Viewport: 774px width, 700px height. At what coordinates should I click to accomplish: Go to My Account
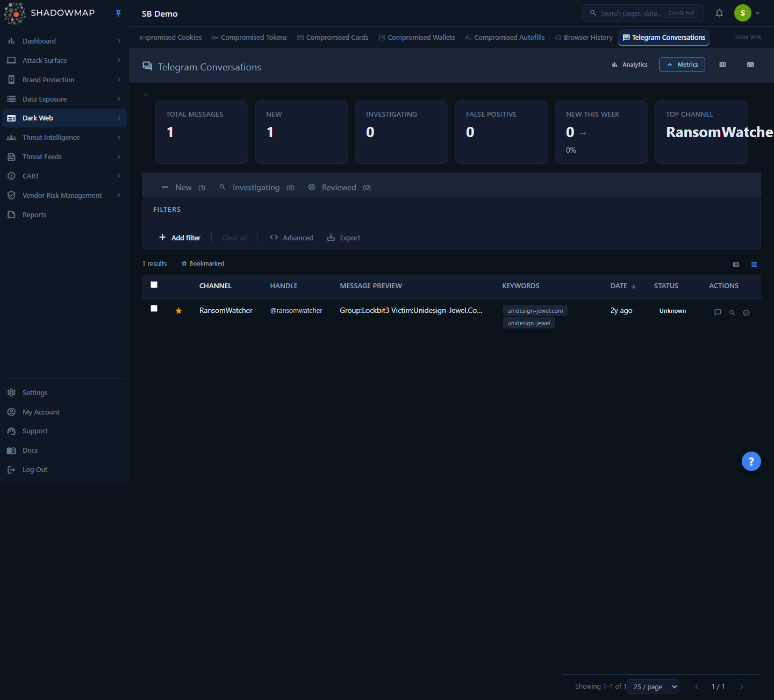pyautogui.click(x=64, y=412)
